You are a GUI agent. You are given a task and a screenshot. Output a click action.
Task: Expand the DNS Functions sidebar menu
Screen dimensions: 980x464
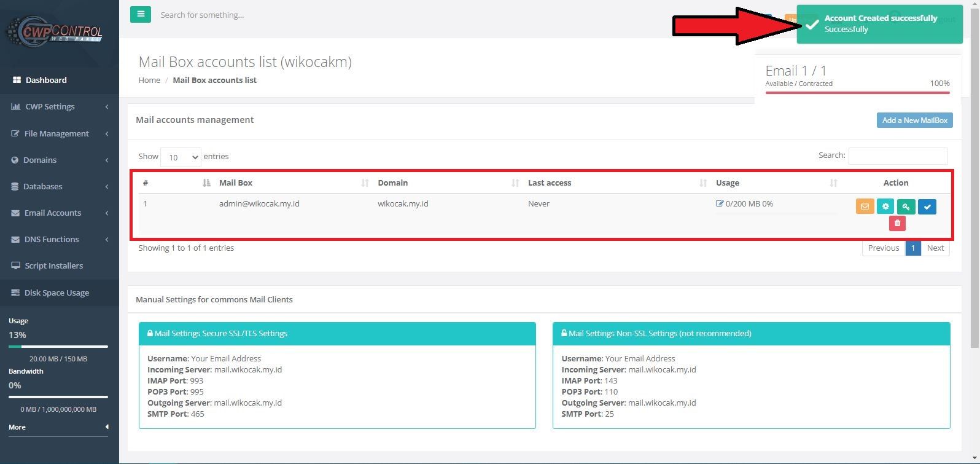(52, 239)
